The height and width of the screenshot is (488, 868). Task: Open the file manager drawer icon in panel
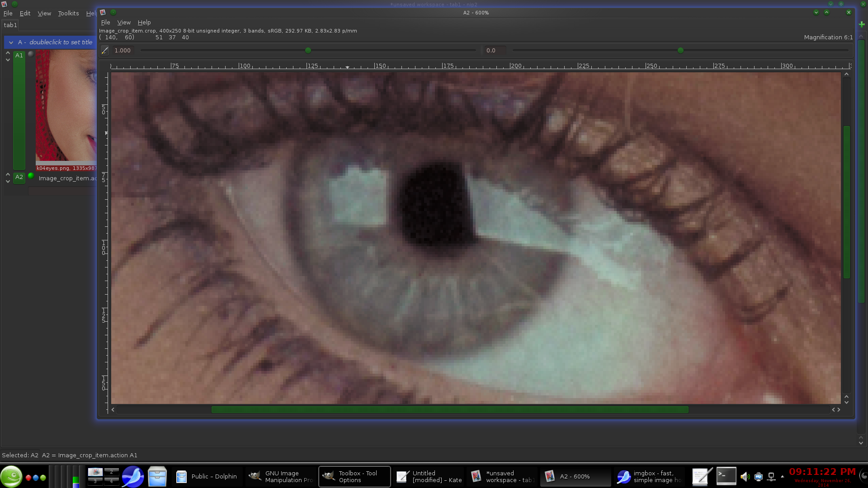(157, 477)
